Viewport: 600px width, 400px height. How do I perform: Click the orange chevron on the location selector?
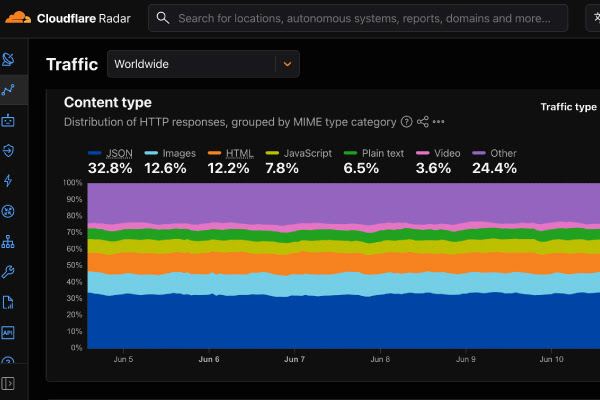(x=287, y=64)
